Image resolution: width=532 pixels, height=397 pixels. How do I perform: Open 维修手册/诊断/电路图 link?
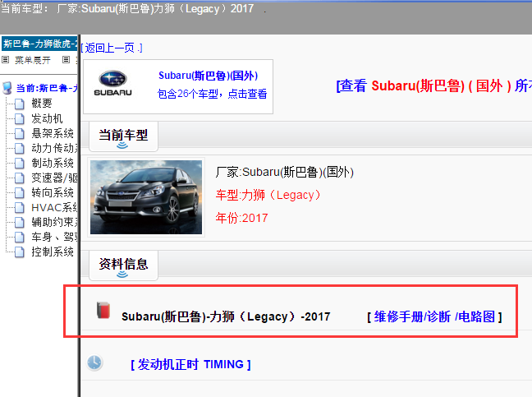point(434,316)
